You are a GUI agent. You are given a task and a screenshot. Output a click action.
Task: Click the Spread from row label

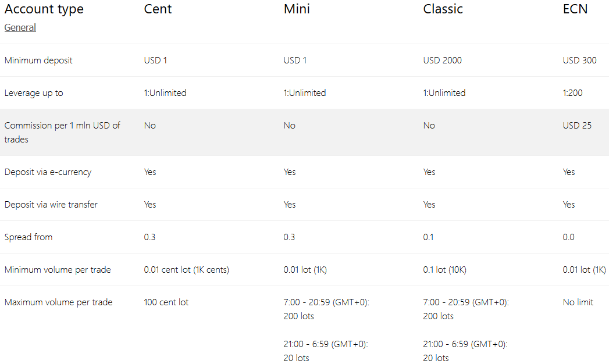(x=29, y=237)
